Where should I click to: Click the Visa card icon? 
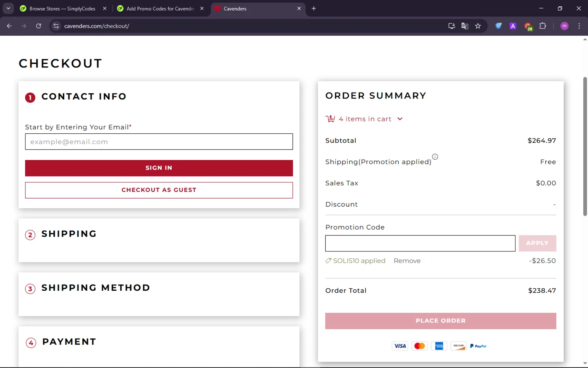[400, 346]
